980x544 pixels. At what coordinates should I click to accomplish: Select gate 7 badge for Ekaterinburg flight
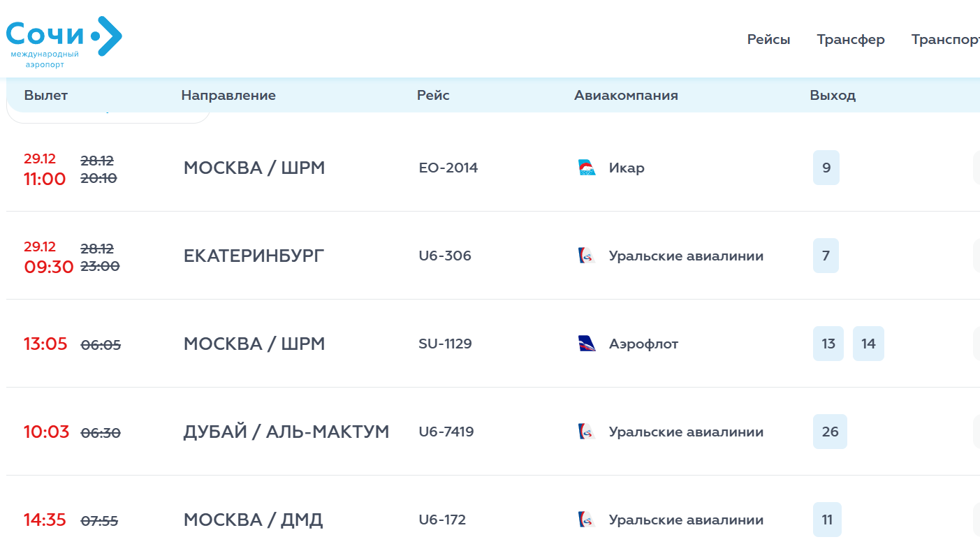[826, 256]
